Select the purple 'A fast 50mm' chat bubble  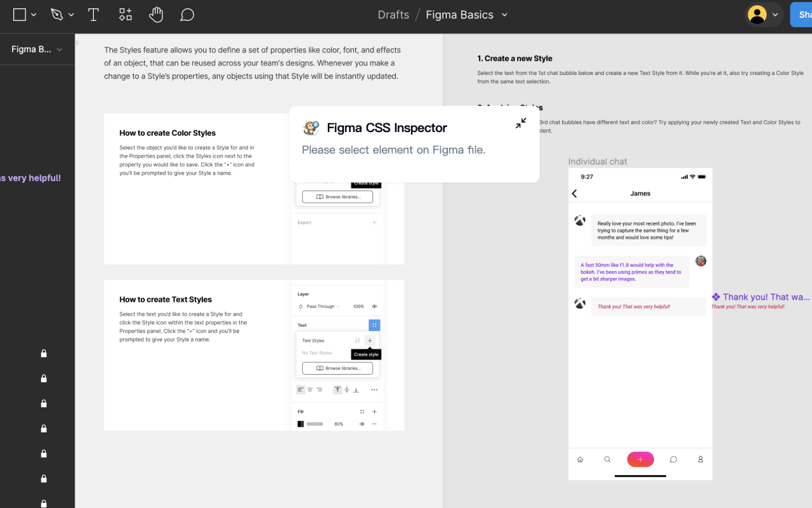[x=632, y=272]
